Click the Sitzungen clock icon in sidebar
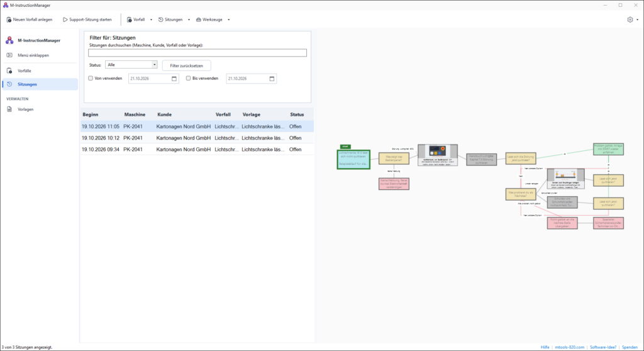Viewport: 644px width, 351px height. point(9,84)
